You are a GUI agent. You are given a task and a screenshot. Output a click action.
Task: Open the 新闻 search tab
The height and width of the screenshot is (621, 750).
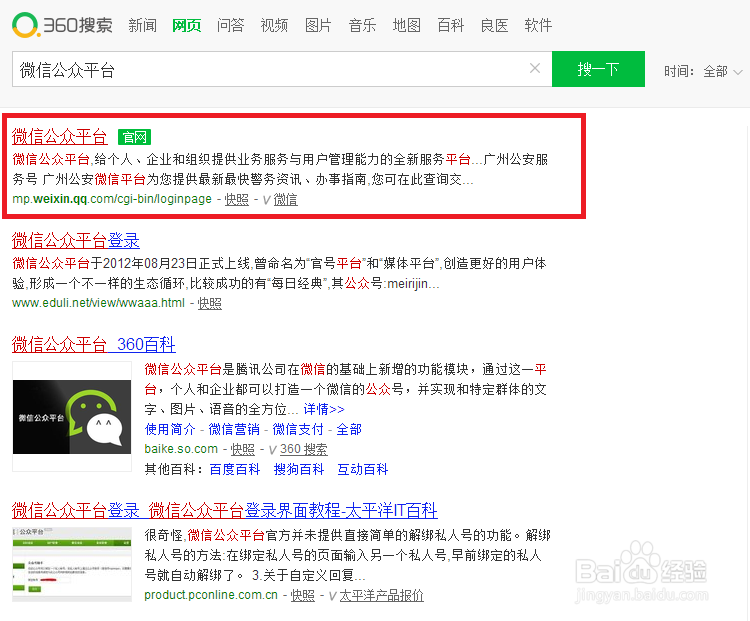[x=143, y=25]
